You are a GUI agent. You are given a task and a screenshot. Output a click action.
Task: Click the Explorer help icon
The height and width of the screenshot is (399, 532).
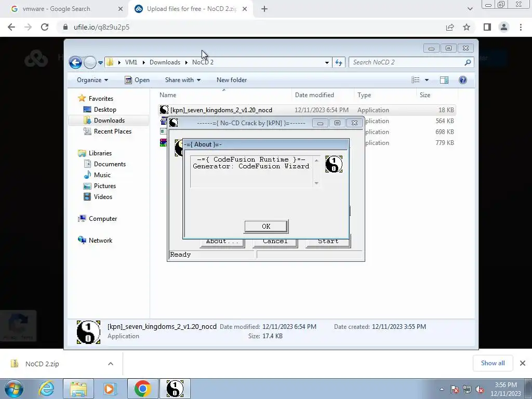[x=463, y=80]
